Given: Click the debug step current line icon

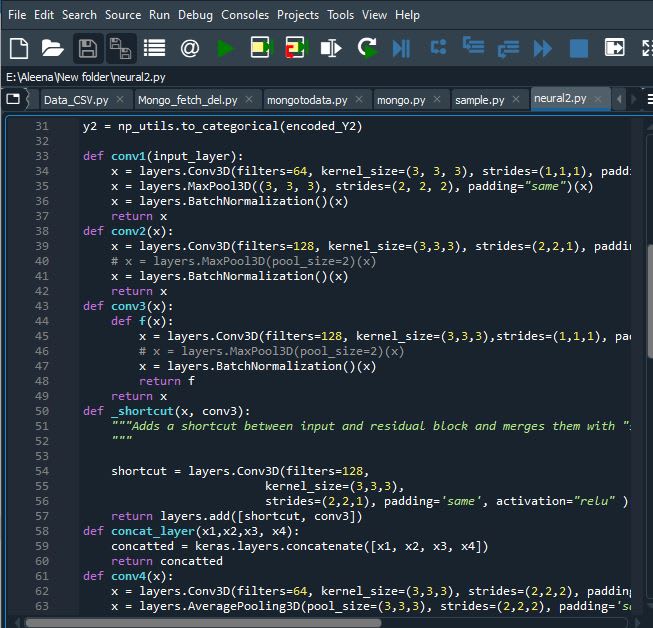Looking at the screenshot, I should point(438,47).
